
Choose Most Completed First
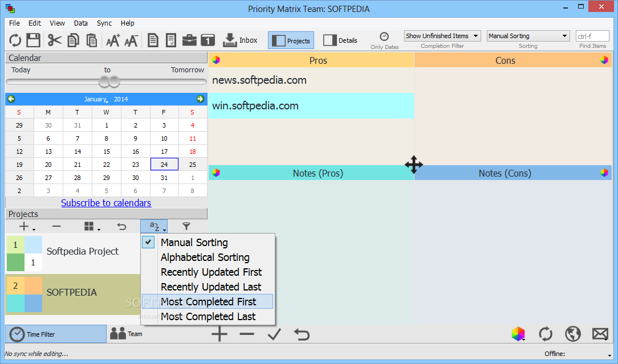[x=208, y=302]
